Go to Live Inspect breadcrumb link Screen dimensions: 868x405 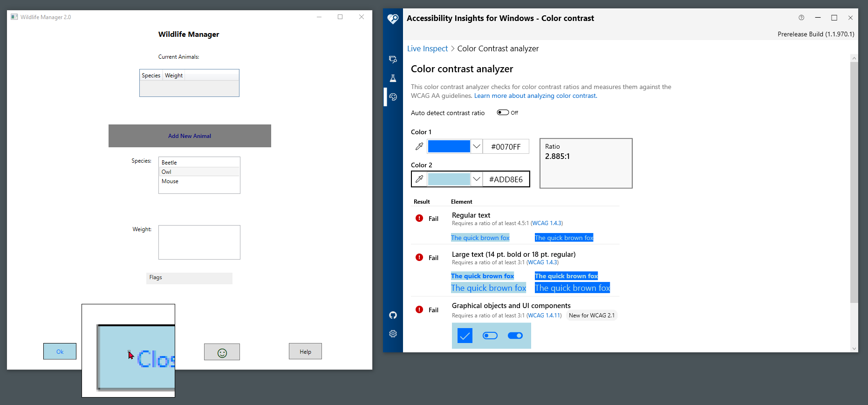tap(427, 48)
